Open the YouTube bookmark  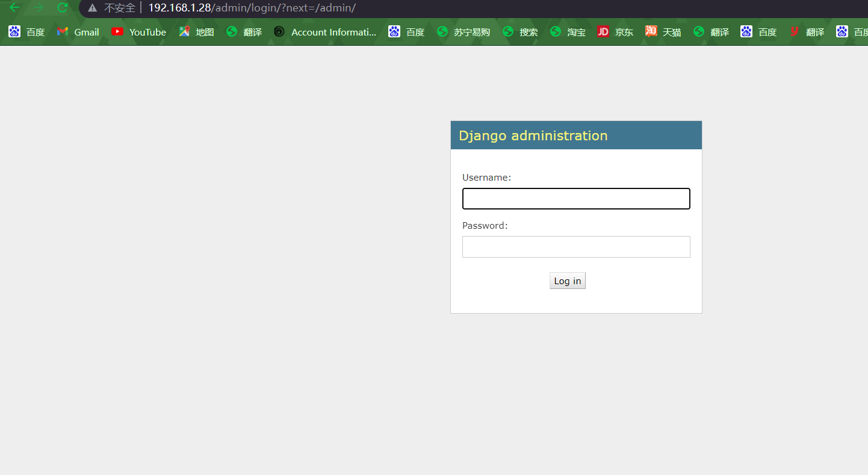pyautogui.click(x=139, y=32)
